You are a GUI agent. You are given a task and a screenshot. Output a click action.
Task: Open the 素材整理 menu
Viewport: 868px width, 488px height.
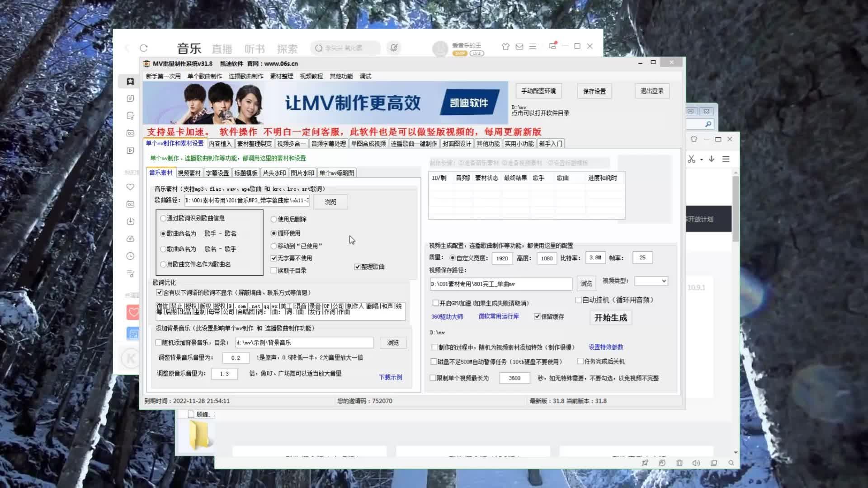point(281,76)
